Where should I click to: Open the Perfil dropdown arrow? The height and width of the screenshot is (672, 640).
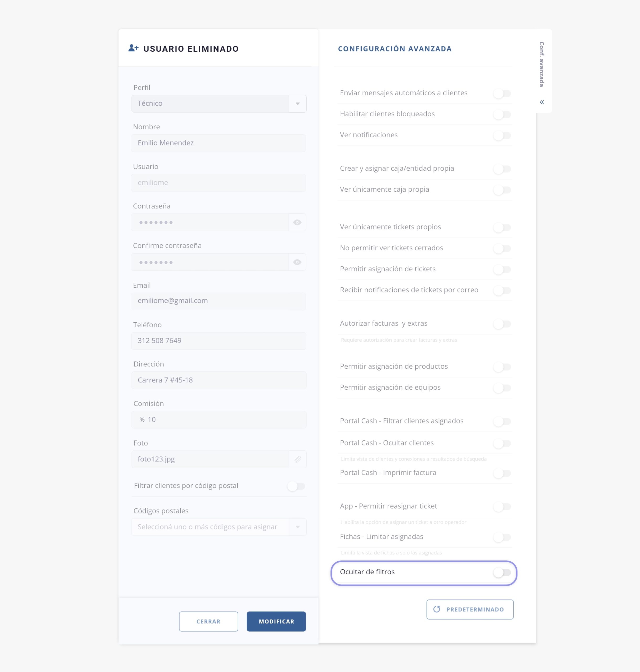coord(297,104)
